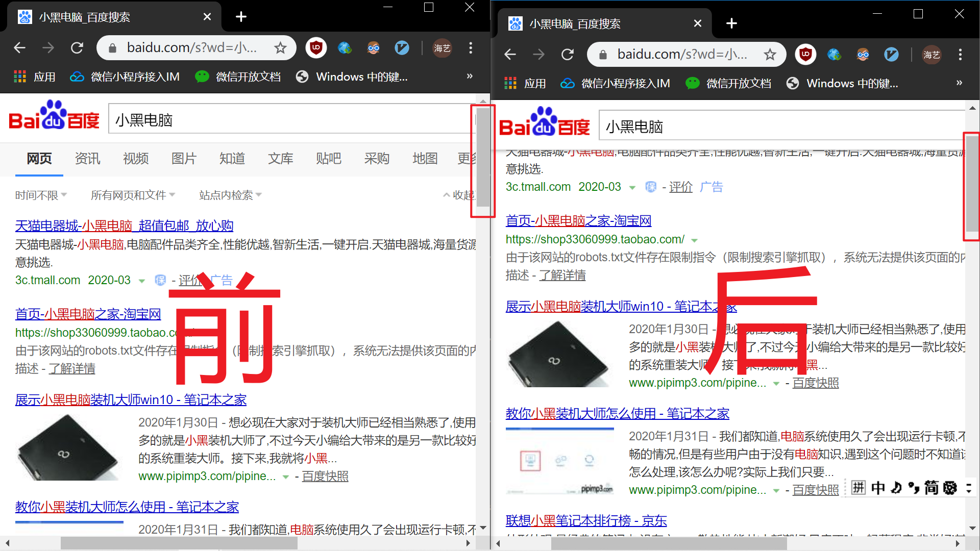The image size is (980, 551).
Task: Click Baidu search input in right window
Action: [x=781, y=127]
